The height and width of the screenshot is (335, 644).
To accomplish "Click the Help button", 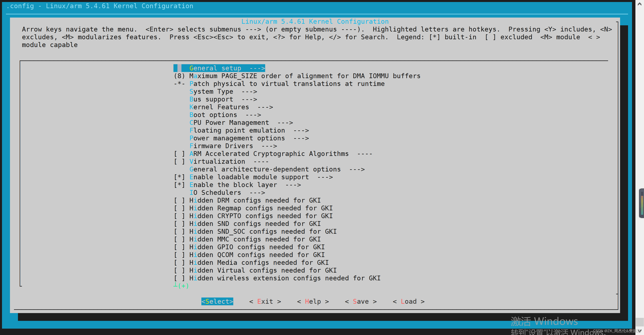I will pyautogui.click(x=313, y=301).
